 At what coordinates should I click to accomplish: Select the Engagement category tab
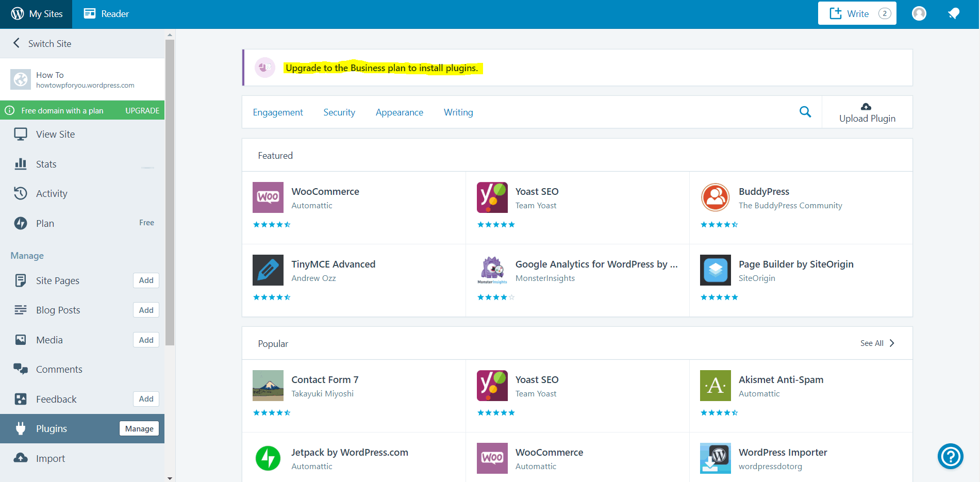278,112
